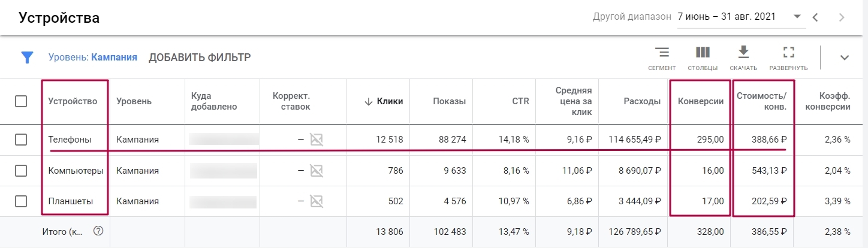Click ДОБАВИТЬ ФИЛЬТР button
Screen dimensions: 868x248
tap(200, 58)
